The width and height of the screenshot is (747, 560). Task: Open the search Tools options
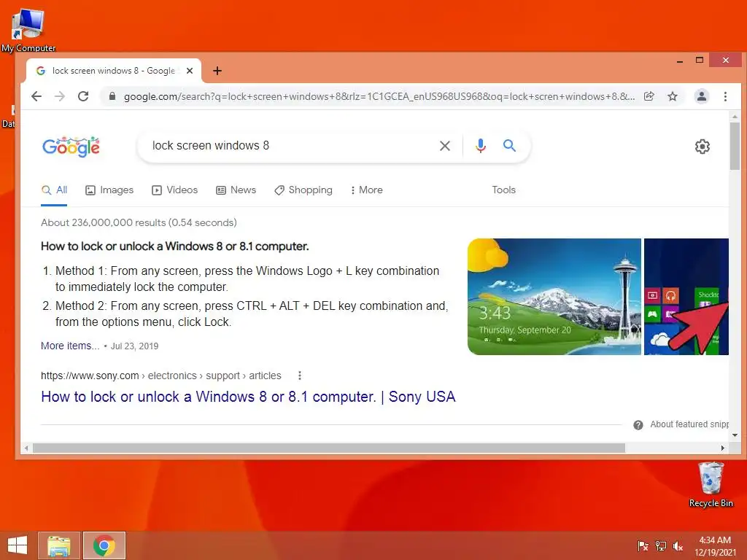503,190
